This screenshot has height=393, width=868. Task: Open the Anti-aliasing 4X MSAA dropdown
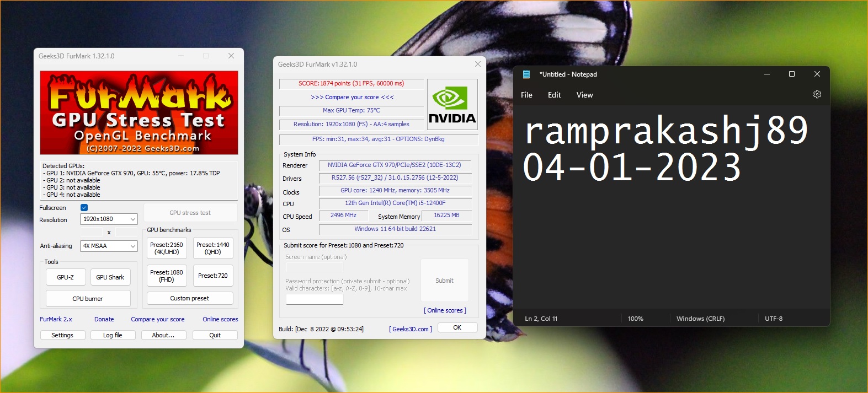point(109,246)
